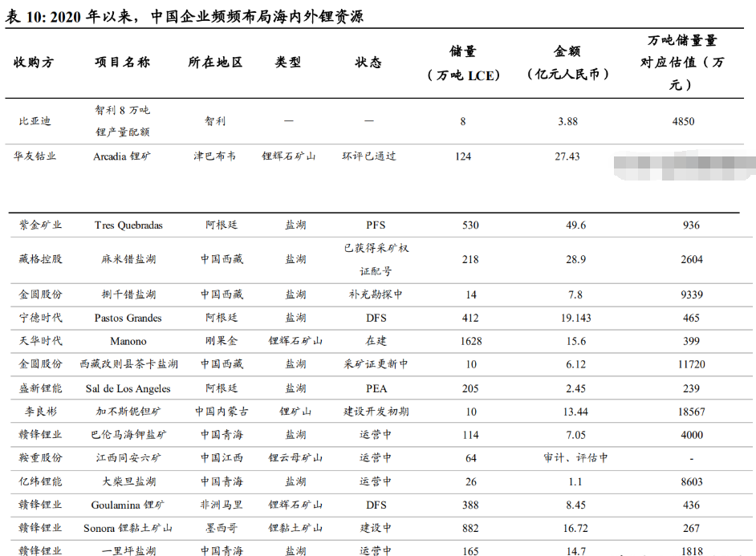Click amount '16.72'
Screen dimensions: 756x556
point(575,529)
